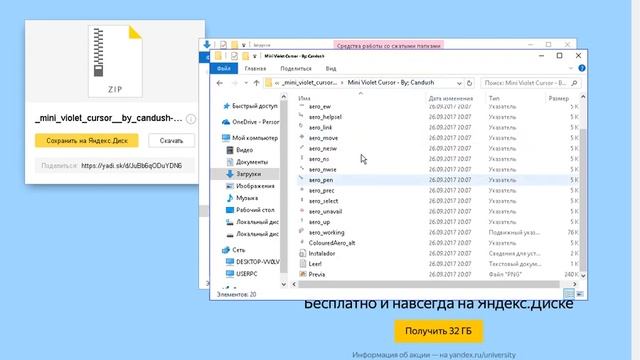Select the Средства работы со сжатыми папками tab in back window
This screenshot has width=640, height=360.
coord(388,46)
